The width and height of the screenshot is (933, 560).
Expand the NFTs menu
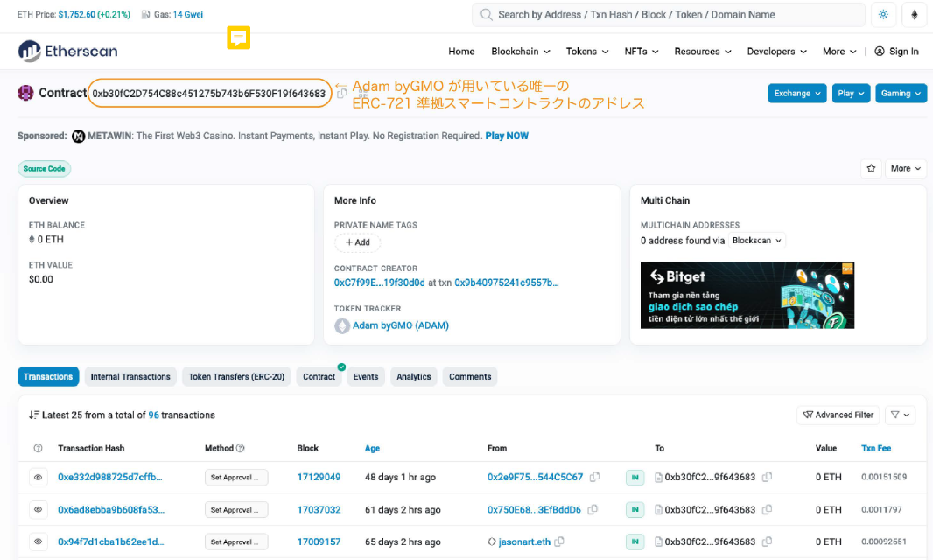pos(641,51)
